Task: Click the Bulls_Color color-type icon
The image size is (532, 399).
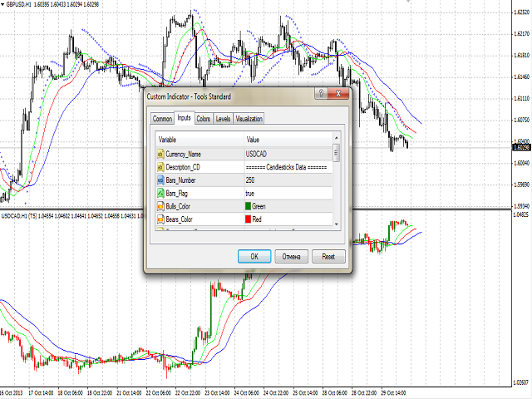Action: click(160, 206)
